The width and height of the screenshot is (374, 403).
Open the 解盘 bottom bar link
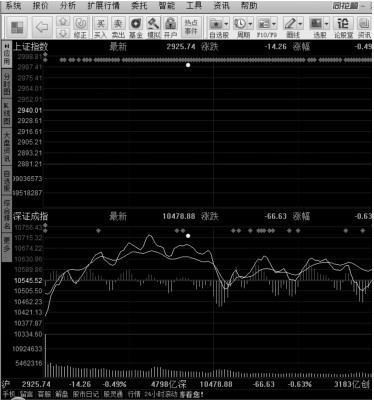pos(61,395)
